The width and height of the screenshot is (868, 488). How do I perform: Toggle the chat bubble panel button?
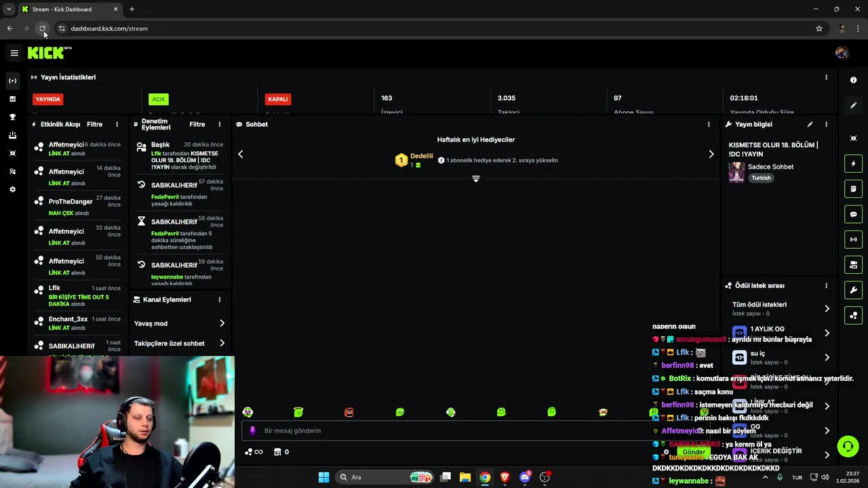pos(853,214)
